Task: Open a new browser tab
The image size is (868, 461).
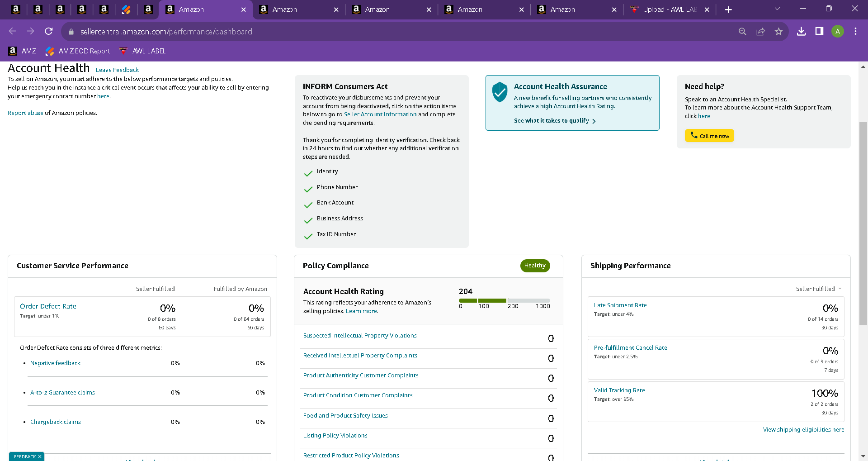Action: click(728, 10)
